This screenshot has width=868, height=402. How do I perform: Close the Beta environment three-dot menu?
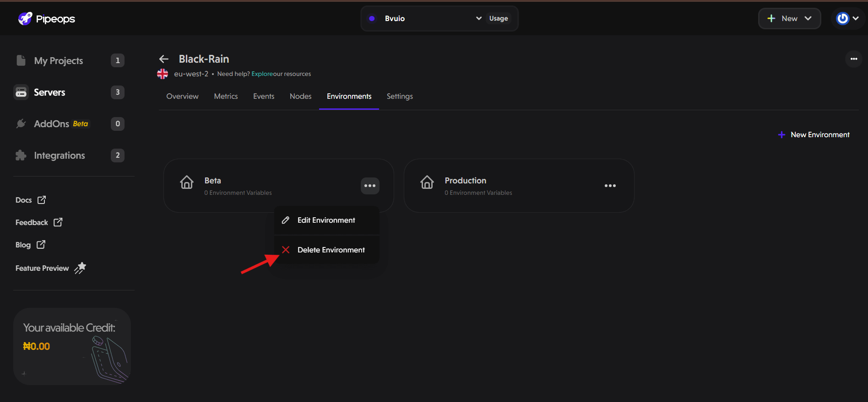(370, 186)
